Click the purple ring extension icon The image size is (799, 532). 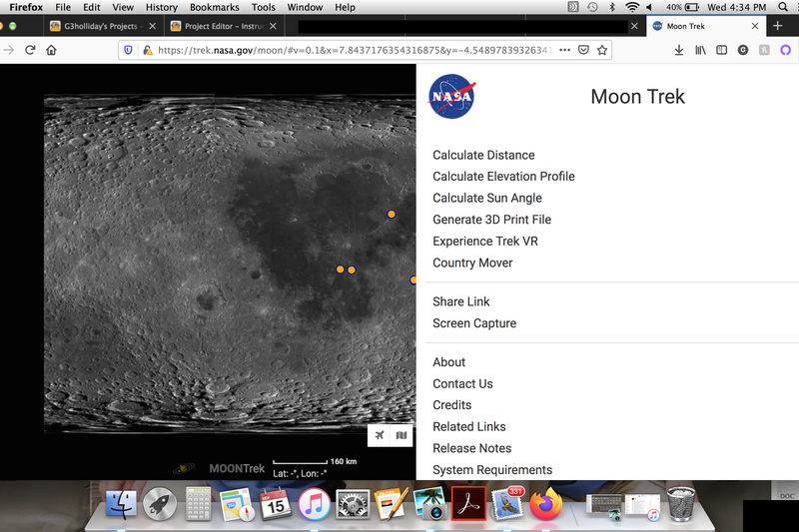pos(785,50)
